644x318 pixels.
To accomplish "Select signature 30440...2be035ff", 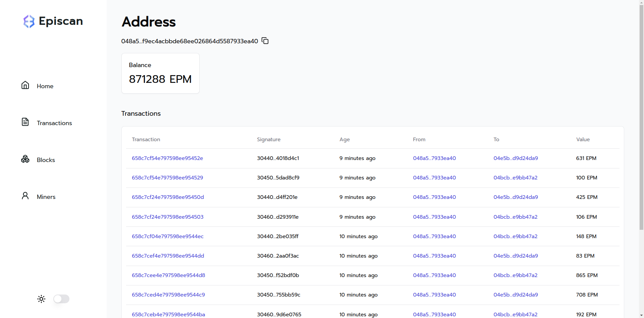I will pyautogui.click(x=278, y=236).
